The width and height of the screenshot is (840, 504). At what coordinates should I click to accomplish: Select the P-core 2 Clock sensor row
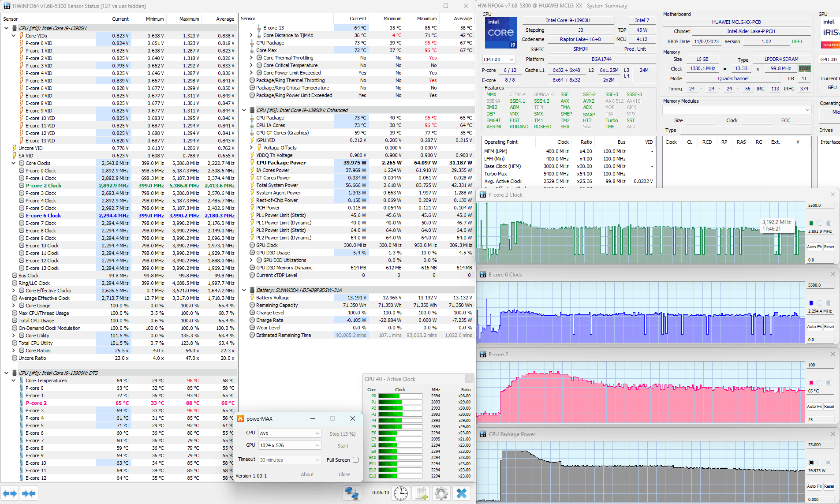tap(43, 186)
